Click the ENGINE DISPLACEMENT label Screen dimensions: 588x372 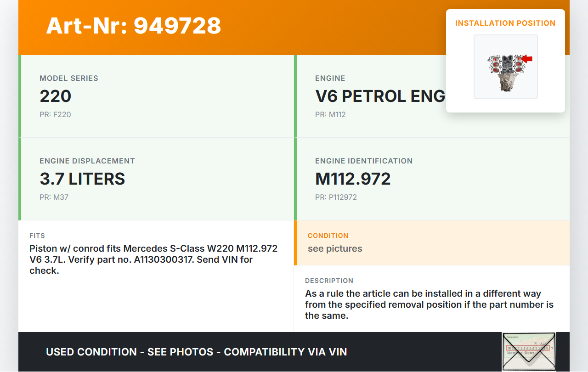(x=87, y=161)
